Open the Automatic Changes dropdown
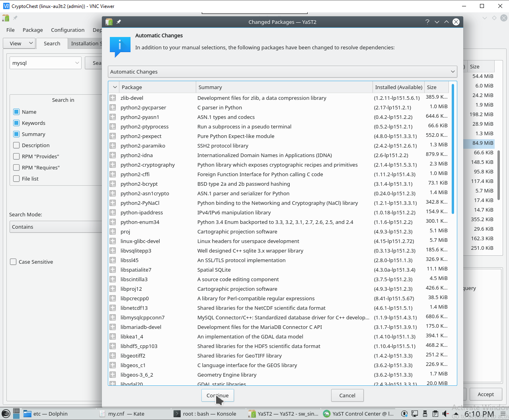Screen dimensions: 509x420 coord(283,72)
